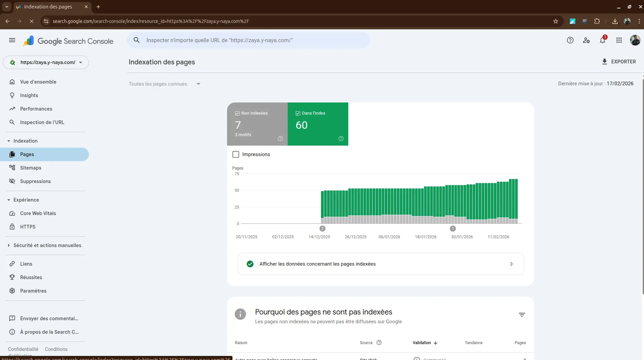Enable the Impressions checkbox
This screenshot has height=360, width=644.
pos(236,154)
